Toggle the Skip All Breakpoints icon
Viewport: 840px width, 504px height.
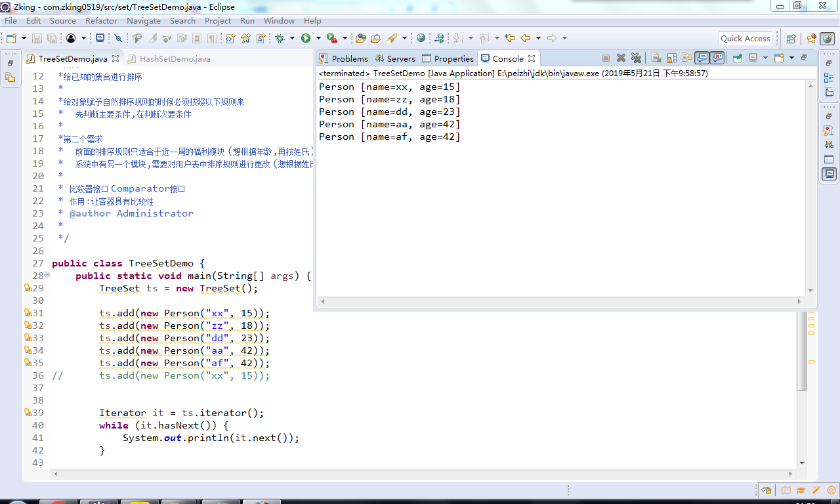coord(118,38)
